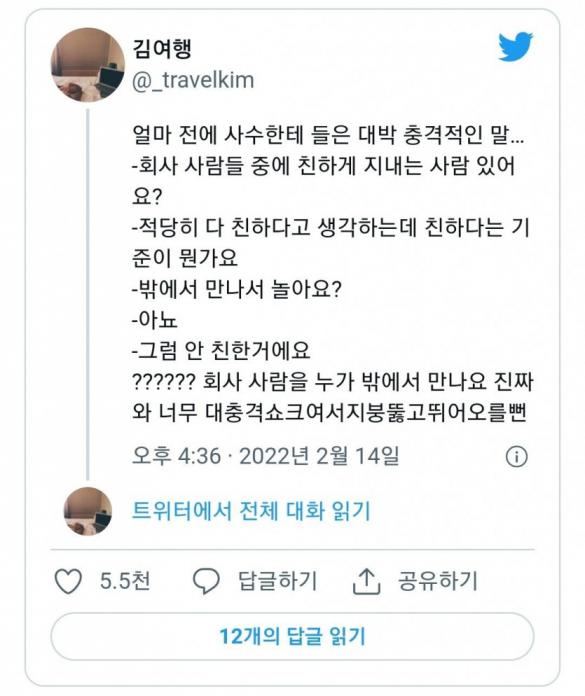Visit the @_travelkim handle link

pos(193,80)
